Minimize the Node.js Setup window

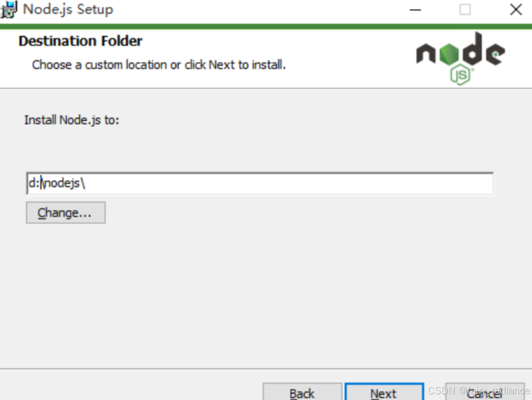[x=415, y=10]
